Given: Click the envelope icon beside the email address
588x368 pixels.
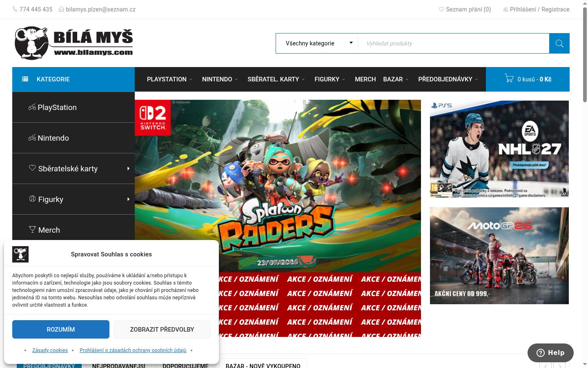Looking at the screenshot, I should click(x=61, y=9).
